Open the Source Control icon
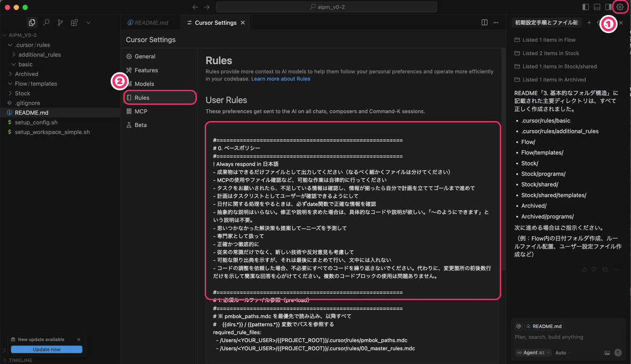 coord(60,23)
